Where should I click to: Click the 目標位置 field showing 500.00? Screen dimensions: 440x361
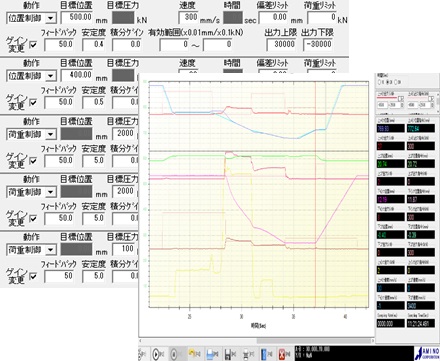(x=77, y=17)
